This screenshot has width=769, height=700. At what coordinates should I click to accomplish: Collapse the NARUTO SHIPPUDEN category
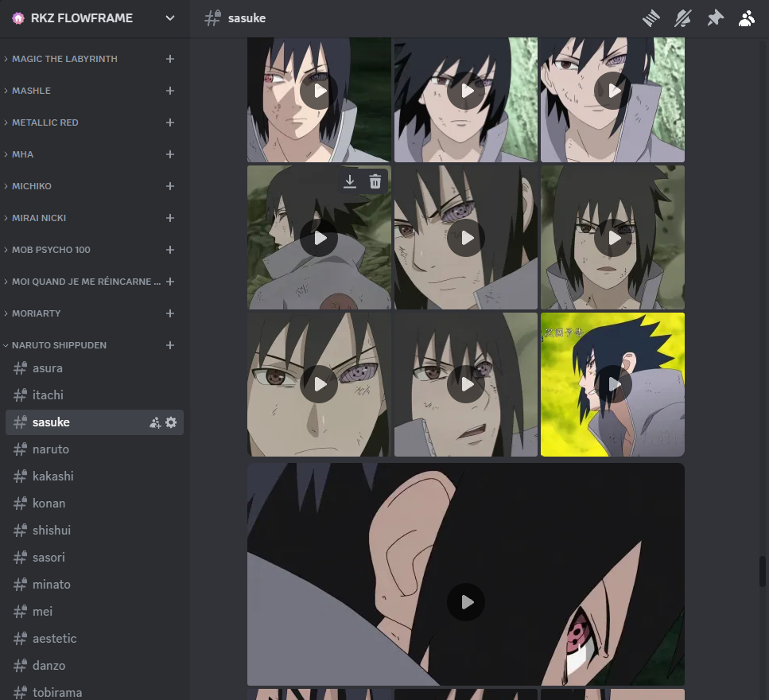click(x=58, y=345)
